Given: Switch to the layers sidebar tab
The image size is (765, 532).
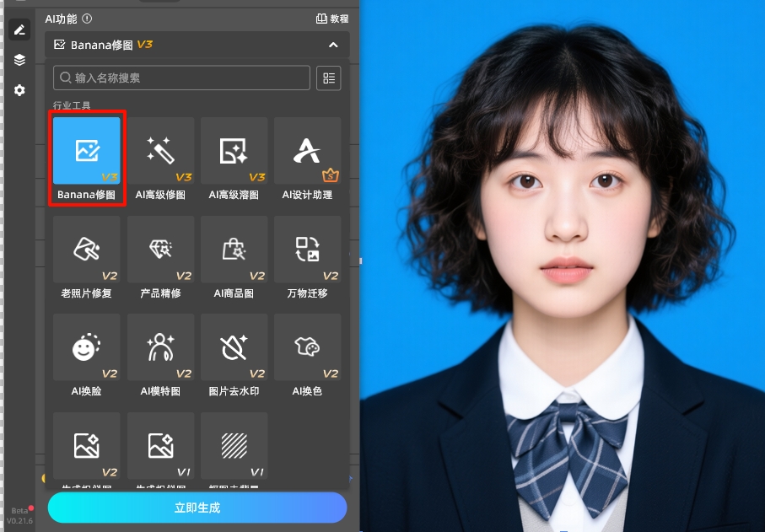Looking at the screenshot, I should click(19, 60).
